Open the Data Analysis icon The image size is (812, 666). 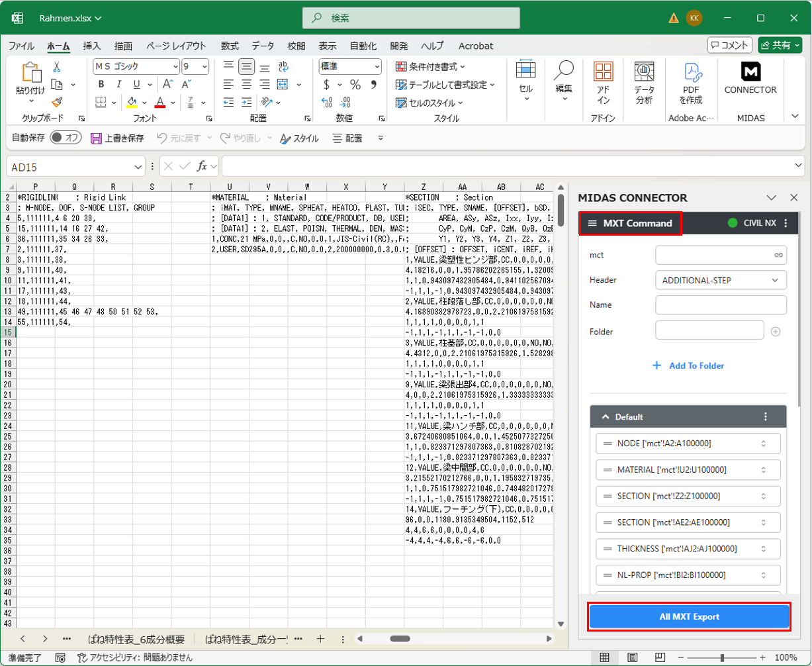point(644,83)
